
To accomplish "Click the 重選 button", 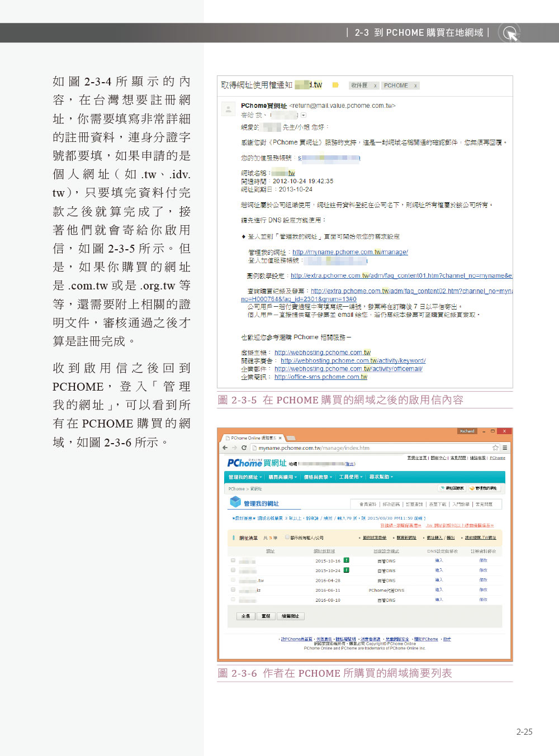I will point(266,616).
